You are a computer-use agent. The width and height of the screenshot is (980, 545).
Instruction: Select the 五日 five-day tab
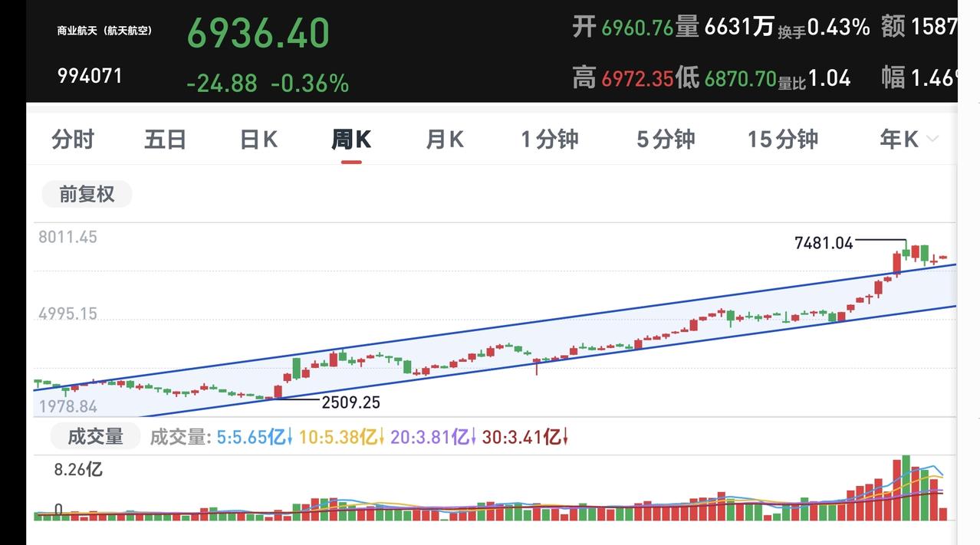pos(166,140)
